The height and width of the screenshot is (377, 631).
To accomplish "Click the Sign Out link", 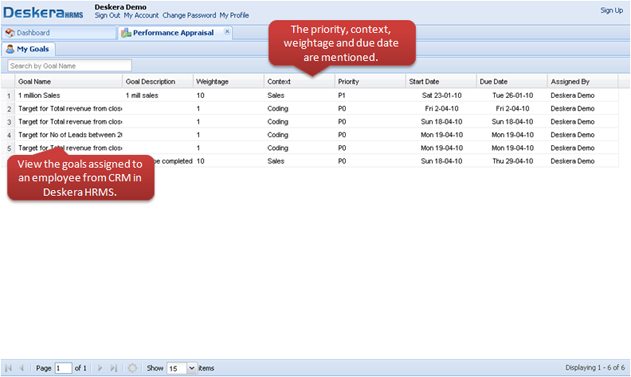I will tap(107, 15).
